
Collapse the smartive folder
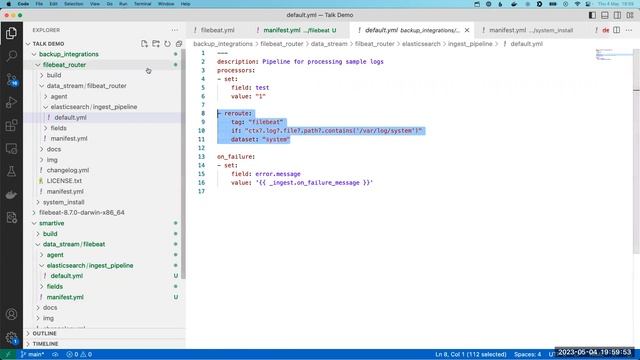point(51,223)
